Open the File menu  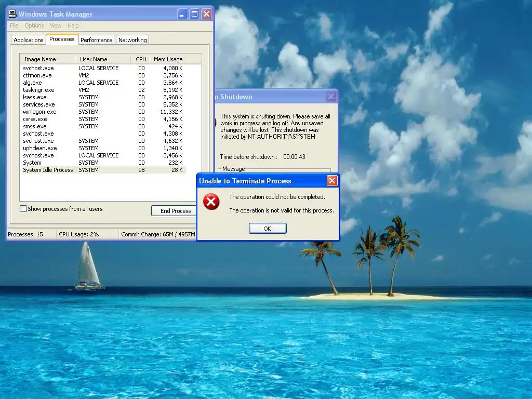[14, 25]
